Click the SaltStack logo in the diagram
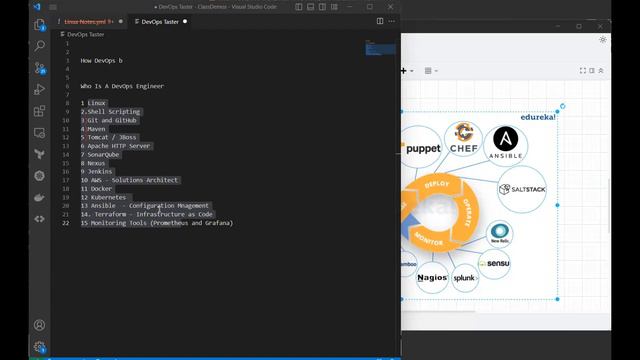The image size is (640, 360). click(522, 189)
